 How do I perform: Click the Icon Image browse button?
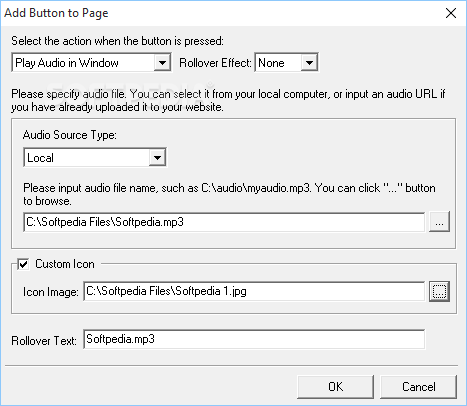pos(439,292)
